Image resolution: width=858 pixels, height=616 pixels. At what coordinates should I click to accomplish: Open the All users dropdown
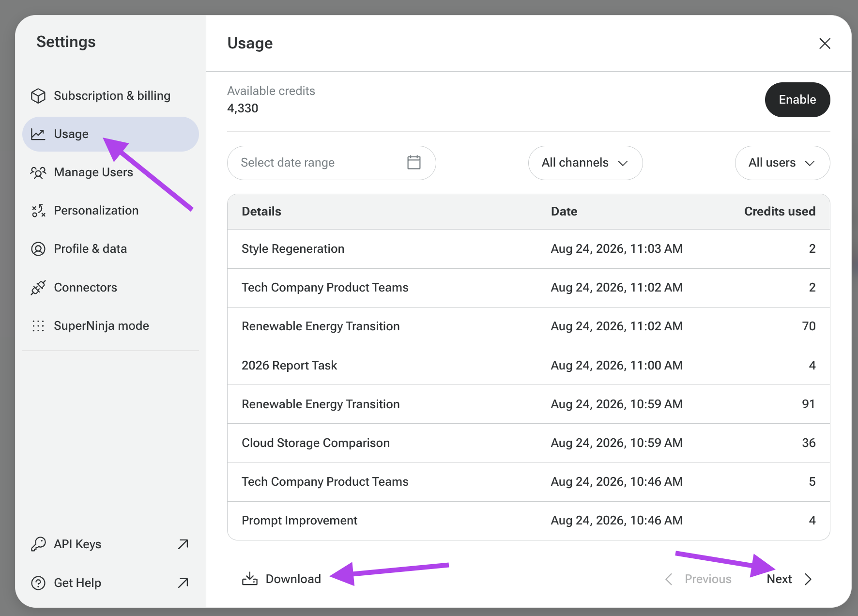(782, 163)
